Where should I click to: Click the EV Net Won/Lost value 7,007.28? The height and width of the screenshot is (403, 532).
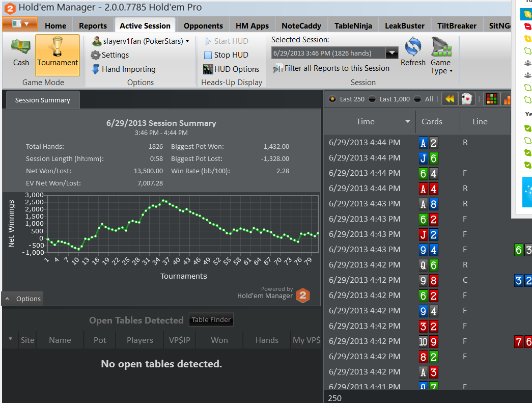(150, 183)
